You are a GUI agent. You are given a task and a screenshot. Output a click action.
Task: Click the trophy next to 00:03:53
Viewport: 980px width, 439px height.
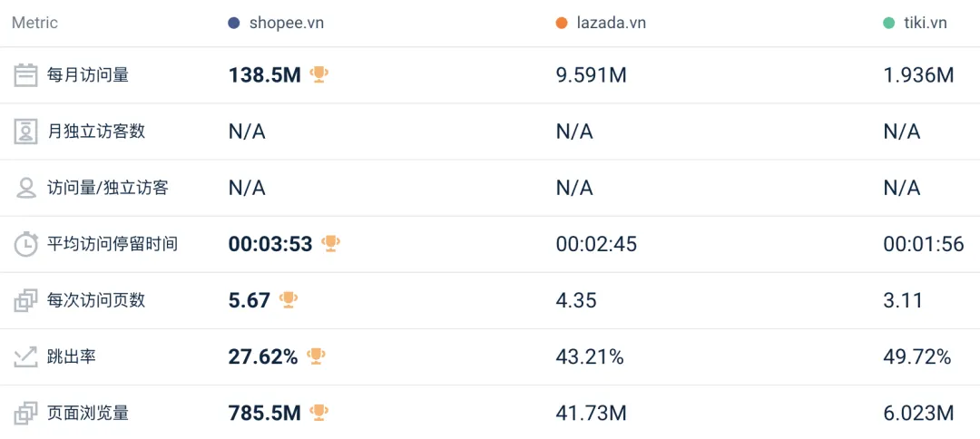pyautogui.click(x=330, y=243)
